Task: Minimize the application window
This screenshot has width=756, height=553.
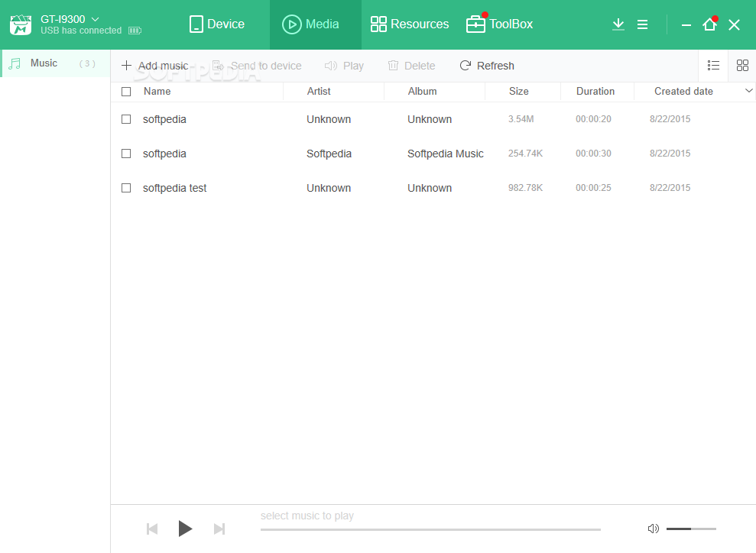Action: [x=686, y=24]
